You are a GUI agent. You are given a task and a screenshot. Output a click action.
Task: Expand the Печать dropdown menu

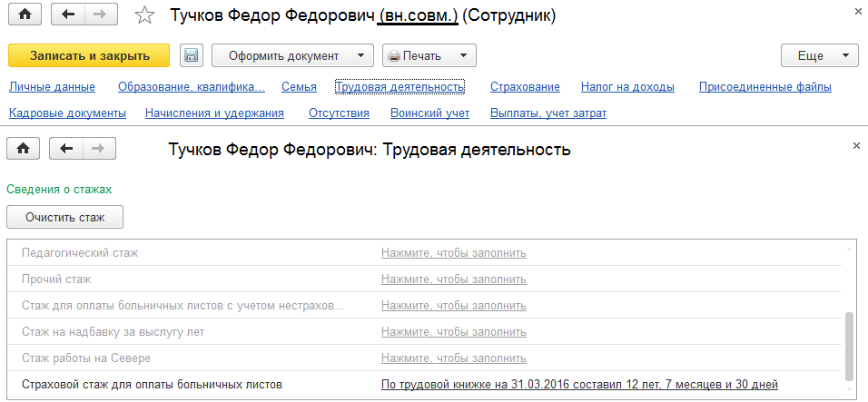pos(429,55)
